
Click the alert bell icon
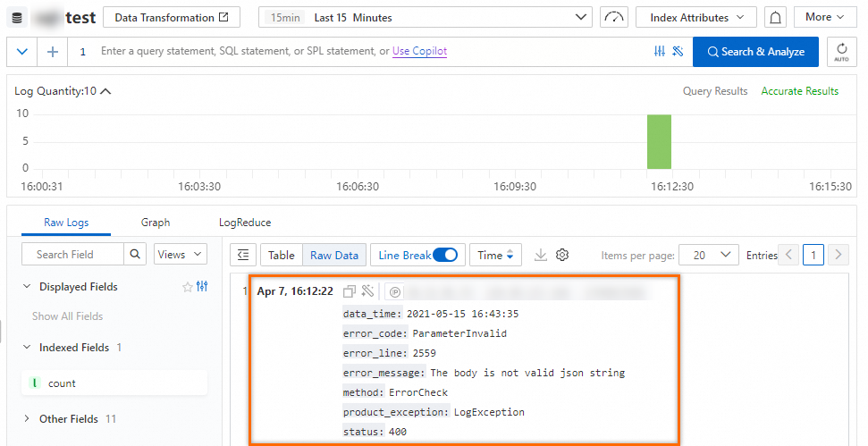pos(776,17)
